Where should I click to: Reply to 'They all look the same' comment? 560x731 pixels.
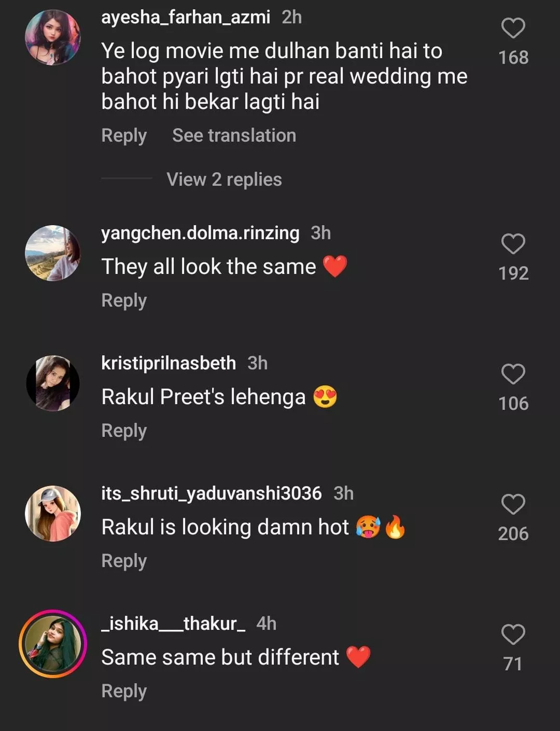pyautogui.click(x=124, y=300)
